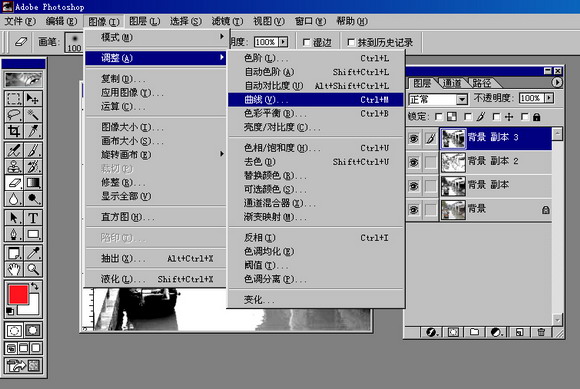Viewport: 580px width, 389px height.
Task: Choose 反相 menu item
Action: 315,237
